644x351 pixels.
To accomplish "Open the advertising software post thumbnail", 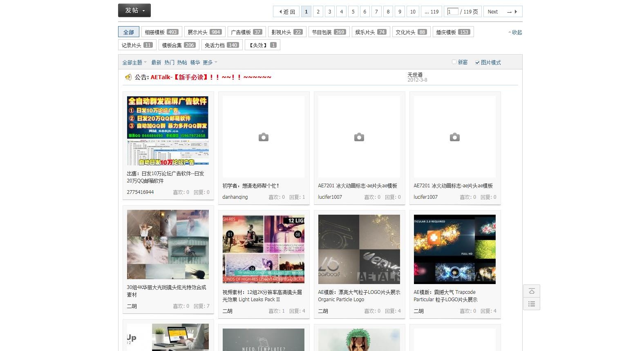I will click(x=168, y=131).
